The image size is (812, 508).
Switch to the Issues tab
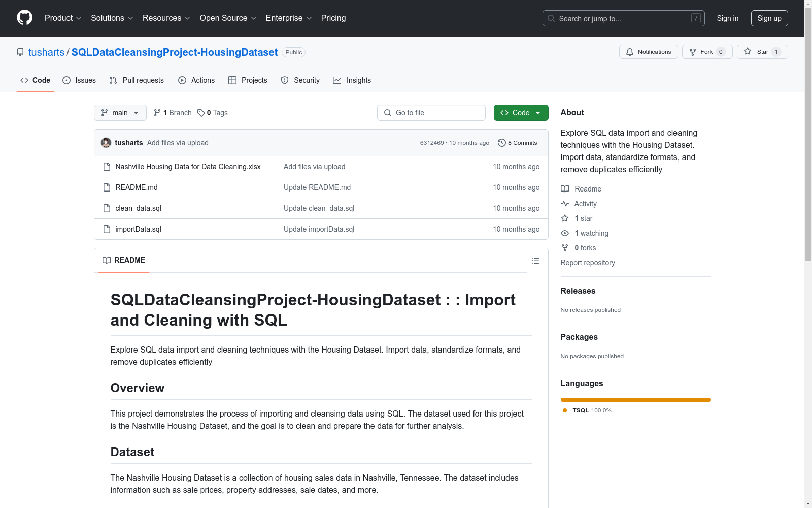tap(79, 80)
